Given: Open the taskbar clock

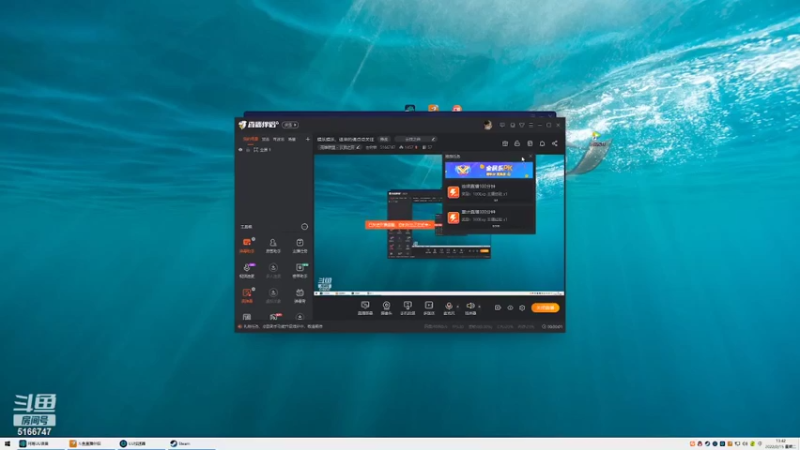Looking at the screenshot, I should point(781,444).
